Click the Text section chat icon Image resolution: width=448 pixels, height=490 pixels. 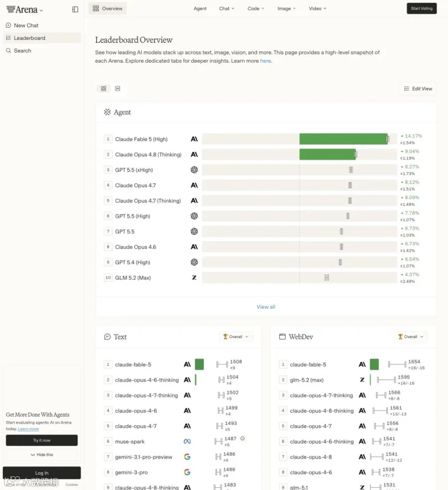point(107,337)
